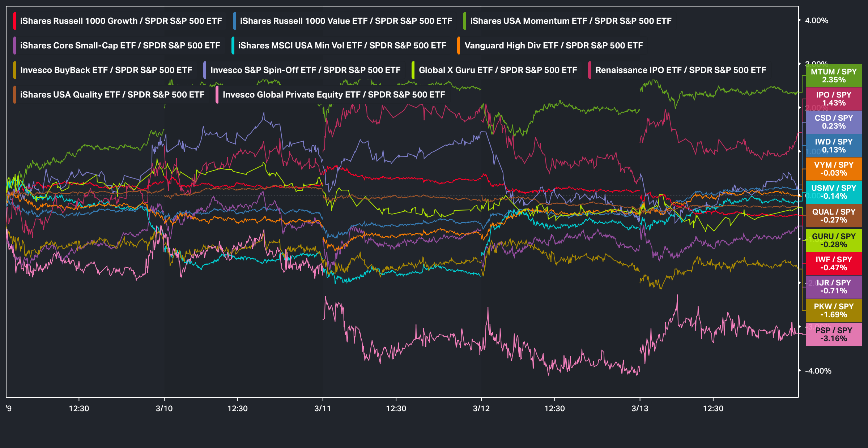Click the Global X Guru ETF legend label
This screenshot has height=448, width=868.
[x=498, y=70]
